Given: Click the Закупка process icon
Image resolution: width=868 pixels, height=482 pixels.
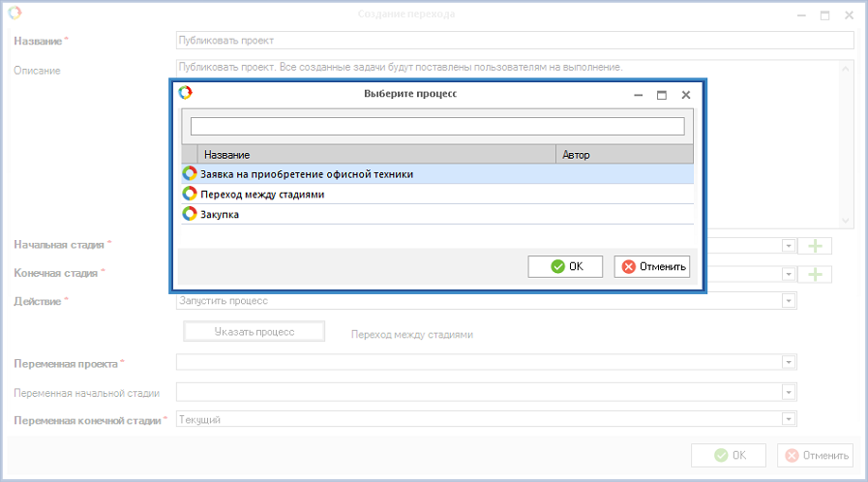Looking at the screenshot, I should coord(190,215).
